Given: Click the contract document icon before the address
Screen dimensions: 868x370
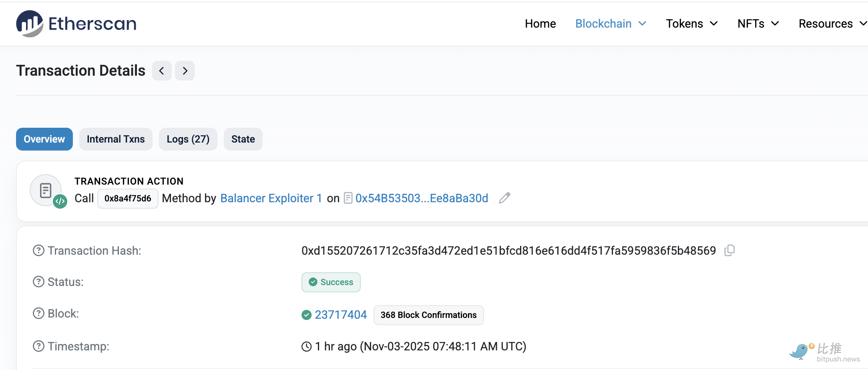Looking at the screenshot, I should pyautogui.click(x=348, y=198).
